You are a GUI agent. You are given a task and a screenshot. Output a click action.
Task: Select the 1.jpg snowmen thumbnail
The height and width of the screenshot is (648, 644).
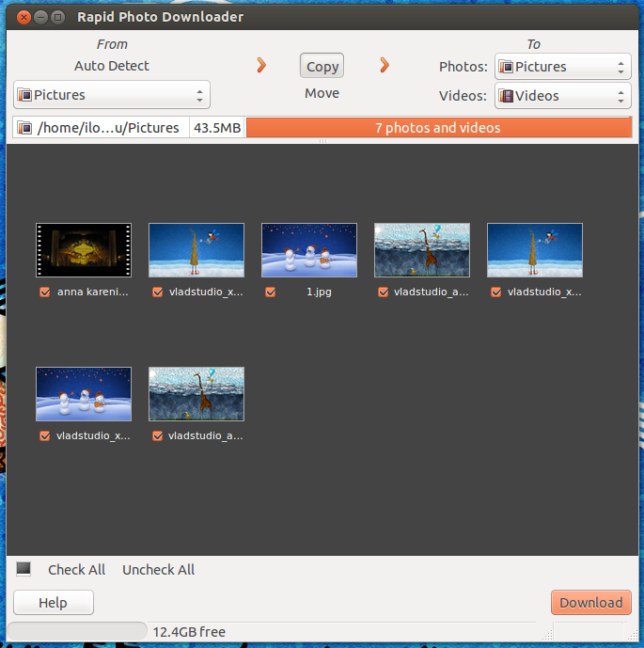pyautogui.click(x=309, y=250)
